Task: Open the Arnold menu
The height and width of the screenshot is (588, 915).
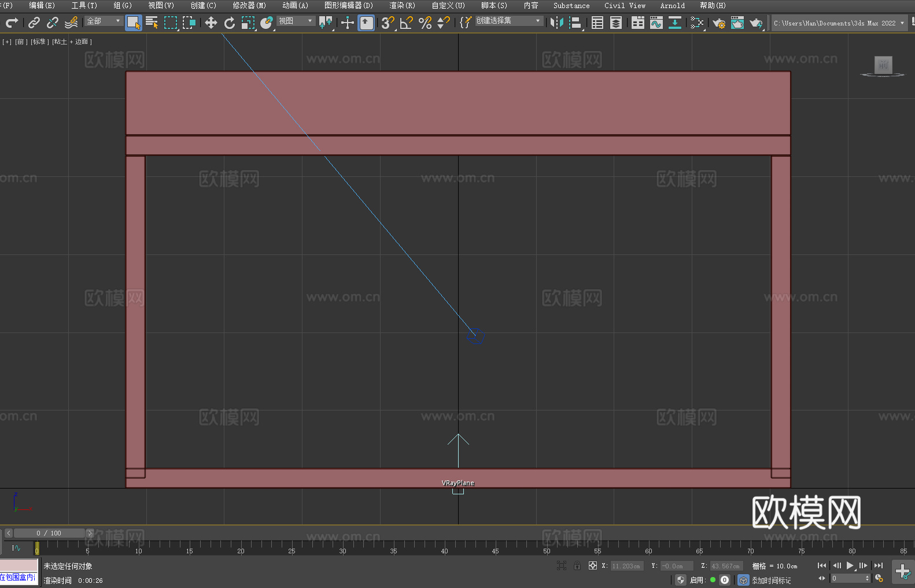Action: tap(672, 5)
